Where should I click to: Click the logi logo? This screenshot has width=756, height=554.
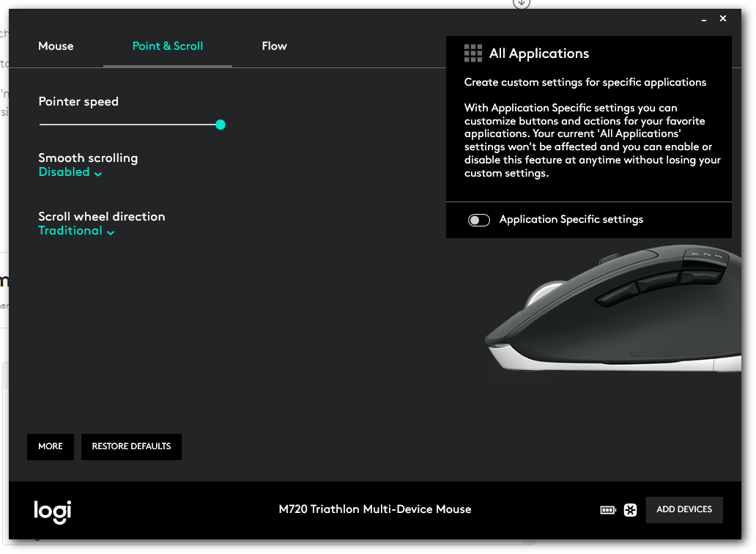coord(53,511)
